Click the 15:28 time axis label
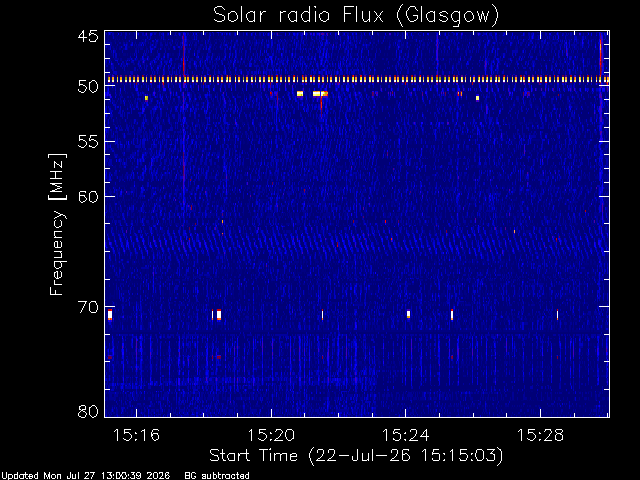The width and height of the screenshot is (640, 480). tap(540, 435)
